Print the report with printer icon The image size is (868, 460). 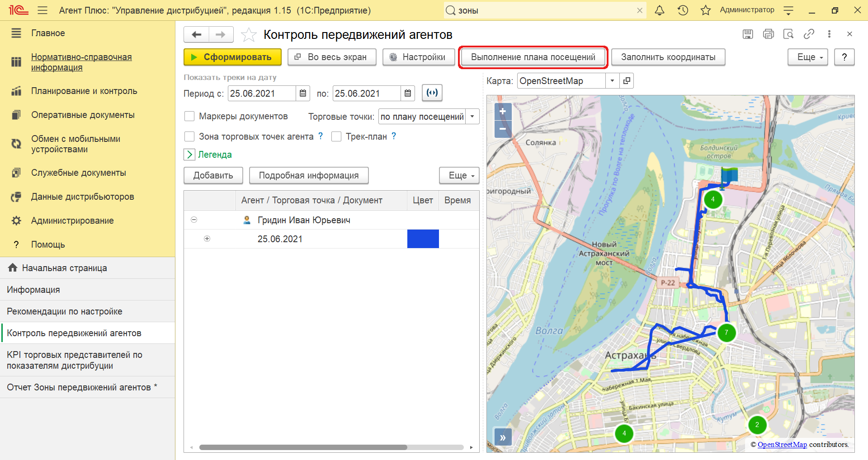(768, 34)
